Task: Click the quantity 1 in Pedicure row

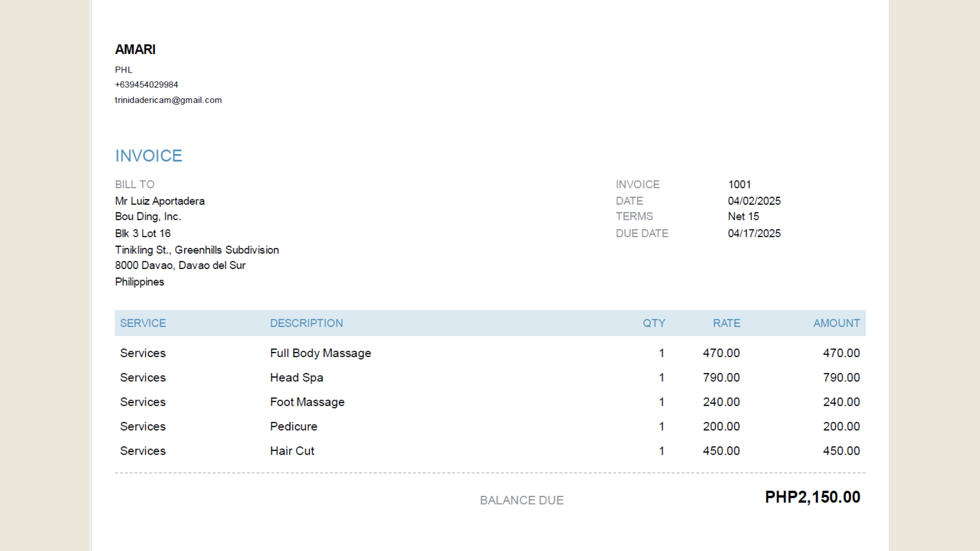Action: [x=662, y=427]
